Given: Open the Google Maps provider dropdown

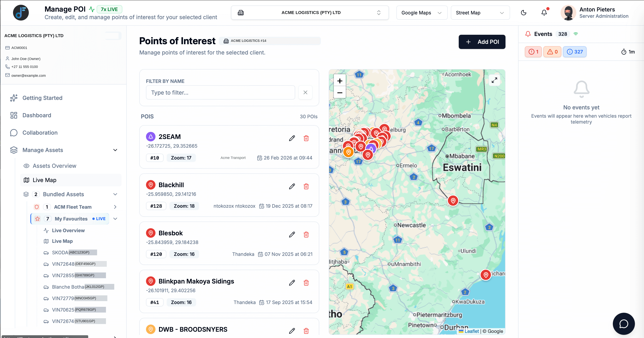Looking at the screenshot, I should (x=422, y=13).
